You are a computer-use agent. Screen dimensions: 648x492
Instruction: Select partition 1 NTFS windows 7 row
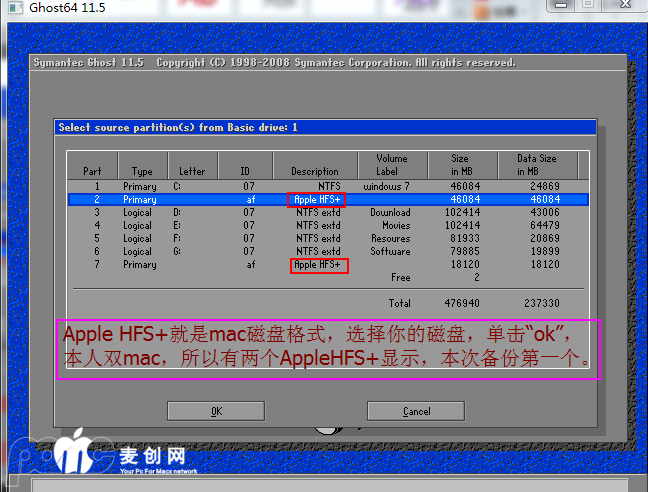click(328, 186)
